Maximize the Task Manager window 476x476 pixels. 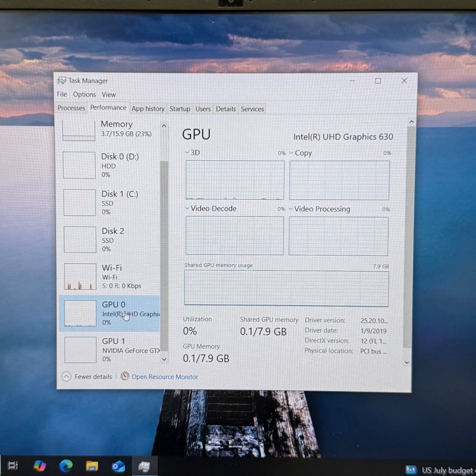click(378, 81)
